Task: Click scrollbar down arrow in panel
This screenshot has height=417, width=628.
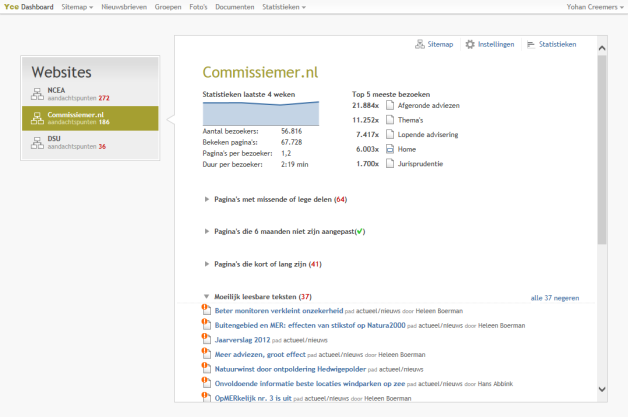Action: (602, 389)
